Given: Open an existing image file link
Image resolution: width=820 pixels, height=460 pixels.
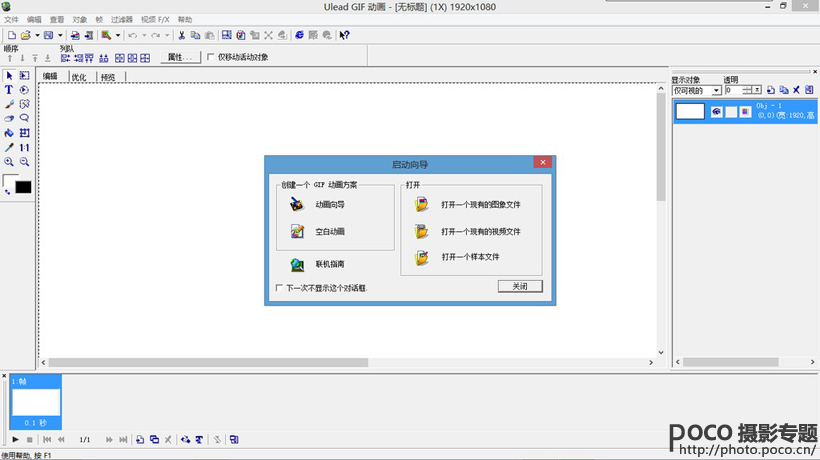Looking at the screenshot, I should (481, 204).
